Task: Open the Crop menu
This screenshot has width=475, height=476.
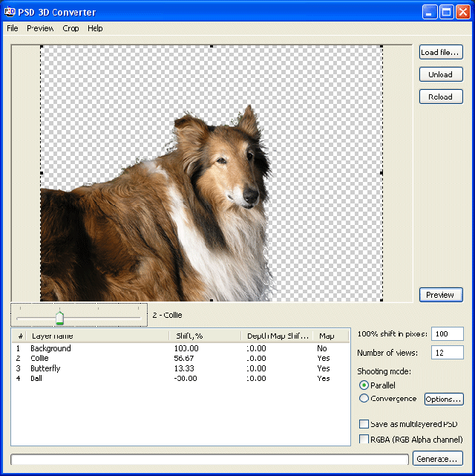Action: coord(71,28)
